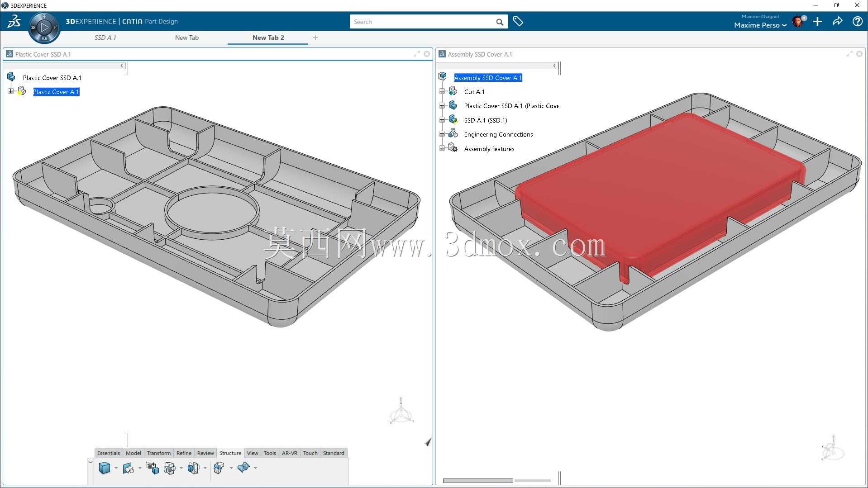Open the View action bar tab
This screenshot has height=488, width=868.
tap(253, 453)
